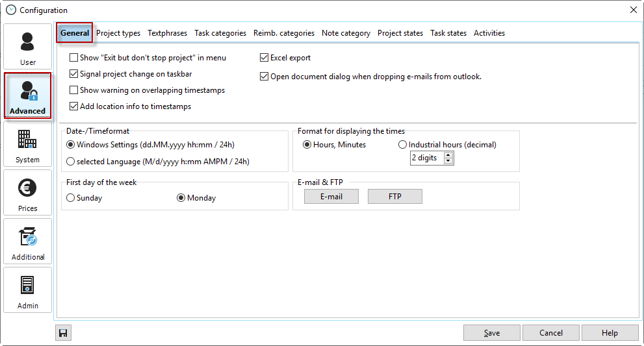Choose Sunday as first day of week

coord(71,198)
